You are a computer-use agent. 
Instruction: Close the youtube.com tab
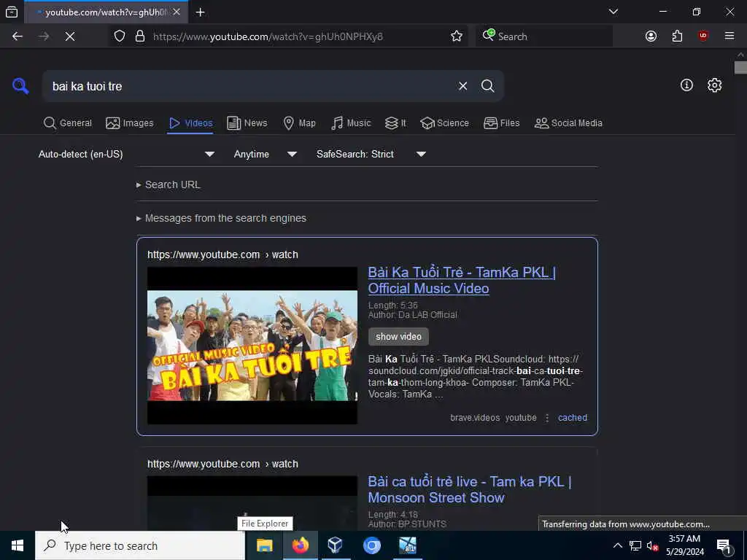coord(177,12)
